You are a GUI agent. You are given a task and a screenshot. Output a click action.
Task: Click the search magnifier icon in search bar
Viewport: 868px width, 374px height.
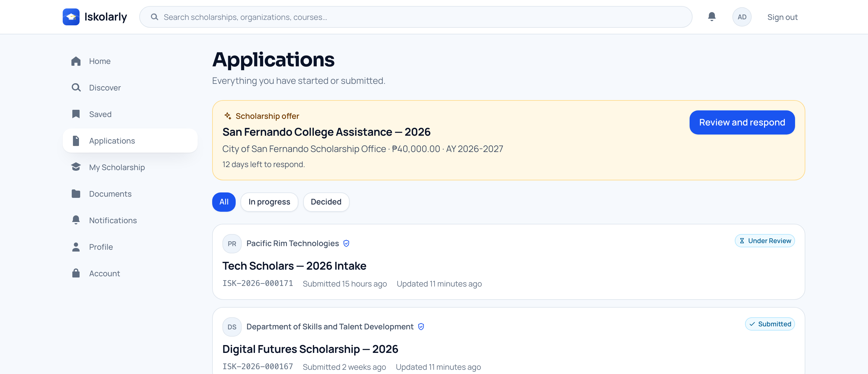coord(154,17)
